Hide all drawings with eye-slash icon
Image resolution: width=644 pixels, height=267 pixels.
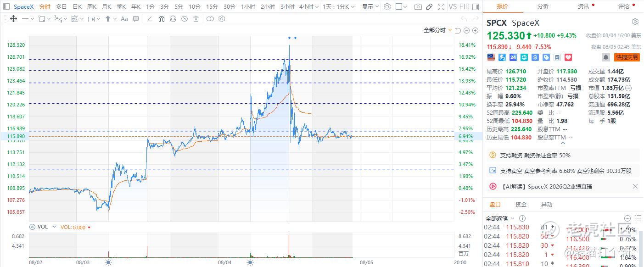pyautogui.click(x=185, y=19)
